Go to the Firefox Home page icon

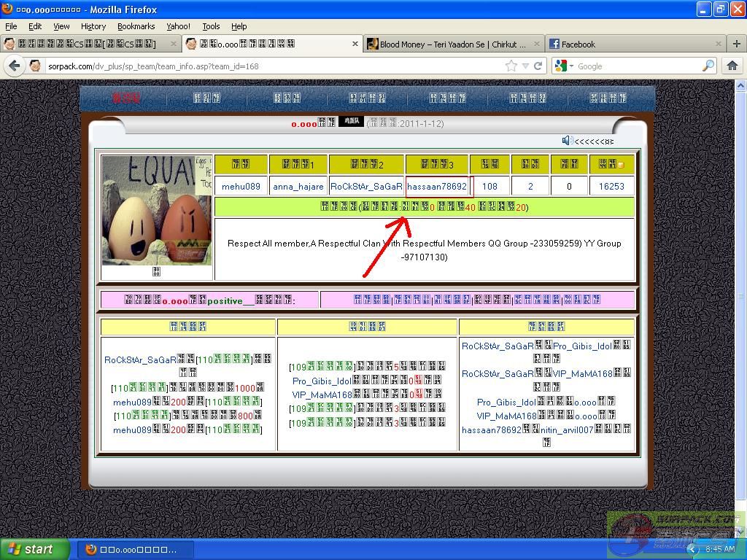[732, 66]
